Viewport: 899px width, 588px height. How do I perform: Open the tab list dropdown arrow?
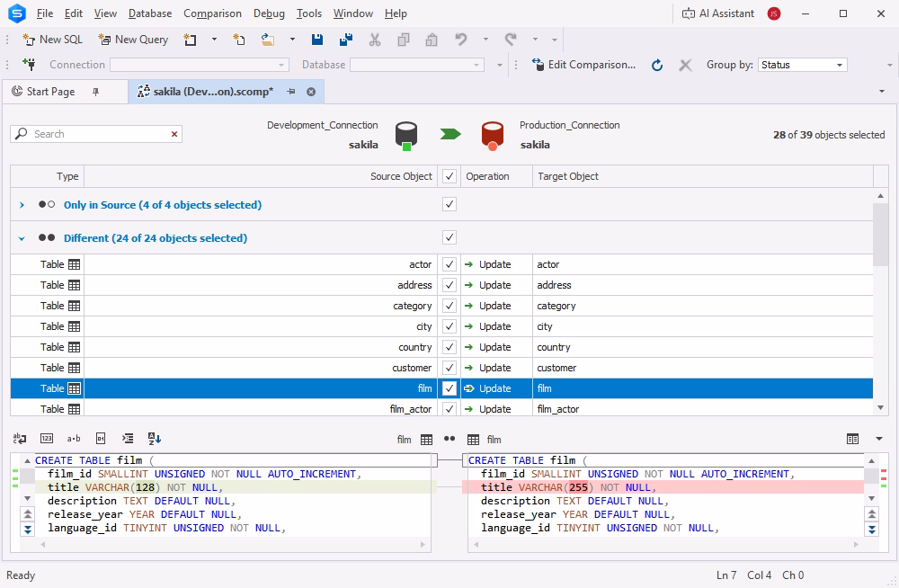(x=882, y=91)
